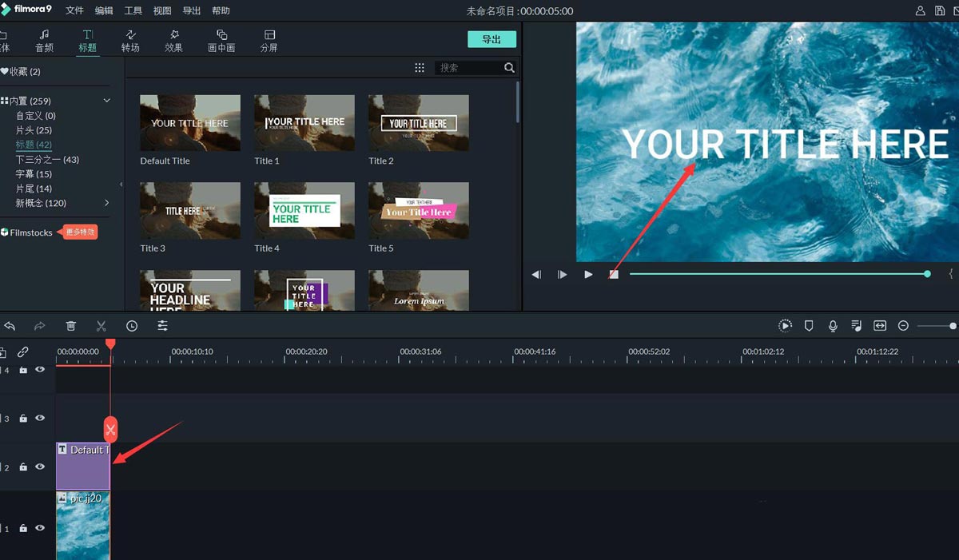Viewport: 959px width, 560px height.
Task: Click the preview playback progress slider
Action: (779, 274)
